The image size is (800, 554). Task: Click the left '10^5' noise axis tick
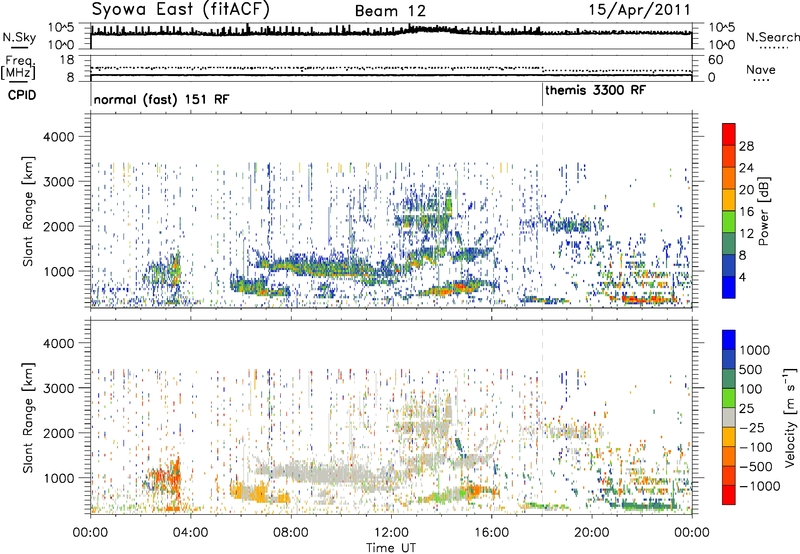(x=61, y=27)
